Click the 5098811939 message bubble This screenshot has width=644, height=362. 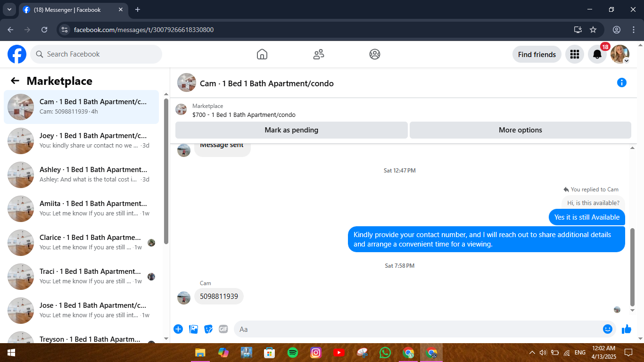click(219, 296)
